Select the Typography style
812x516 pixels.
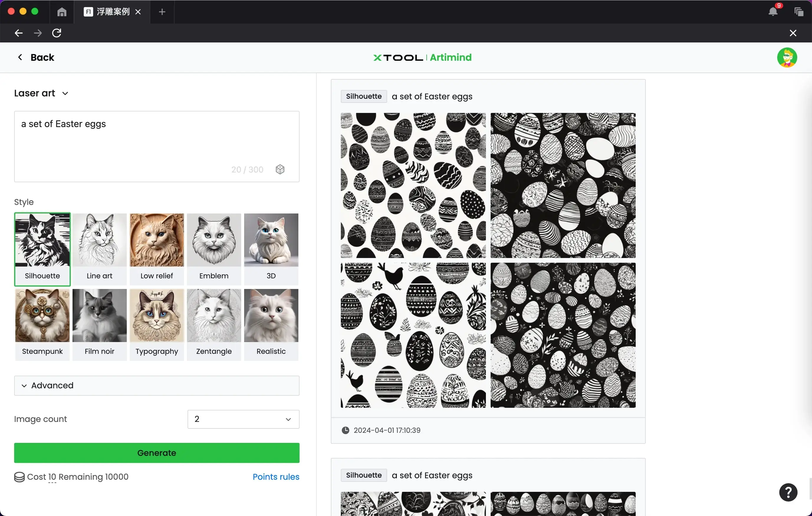[157, 325]
